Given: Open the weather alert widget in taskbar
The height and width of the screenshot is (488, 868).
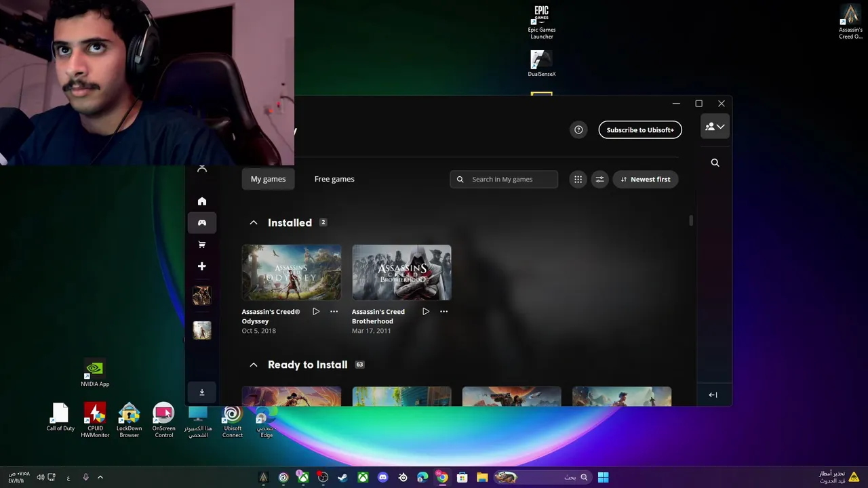Looking at the screenshot, I should (x=840, y=477).
